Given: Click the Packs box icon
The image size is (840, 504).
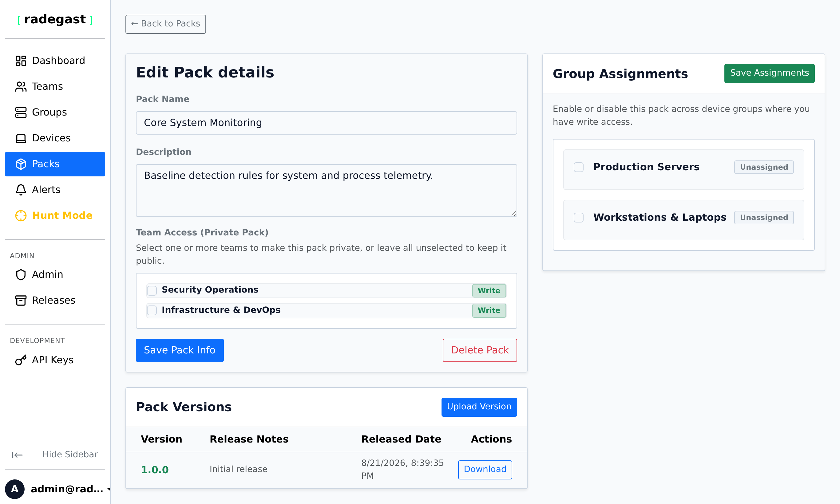Looking at the screenshot, I should [x=21, y=164].
